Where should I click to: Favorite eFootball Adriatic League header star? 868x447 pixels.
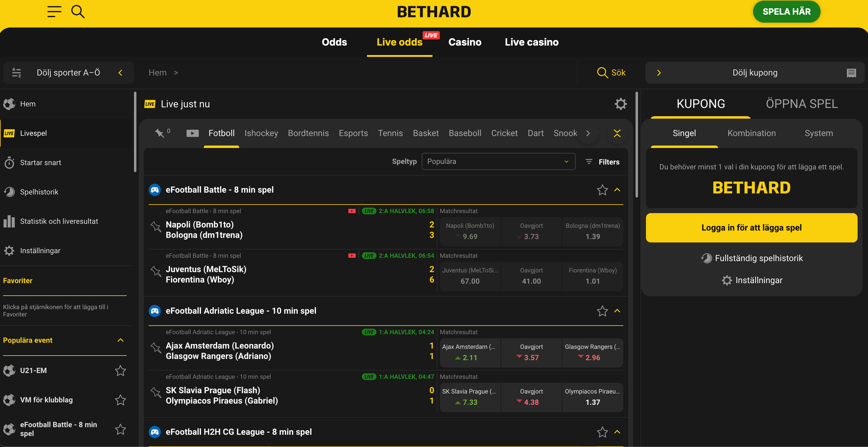coord(602,311)
